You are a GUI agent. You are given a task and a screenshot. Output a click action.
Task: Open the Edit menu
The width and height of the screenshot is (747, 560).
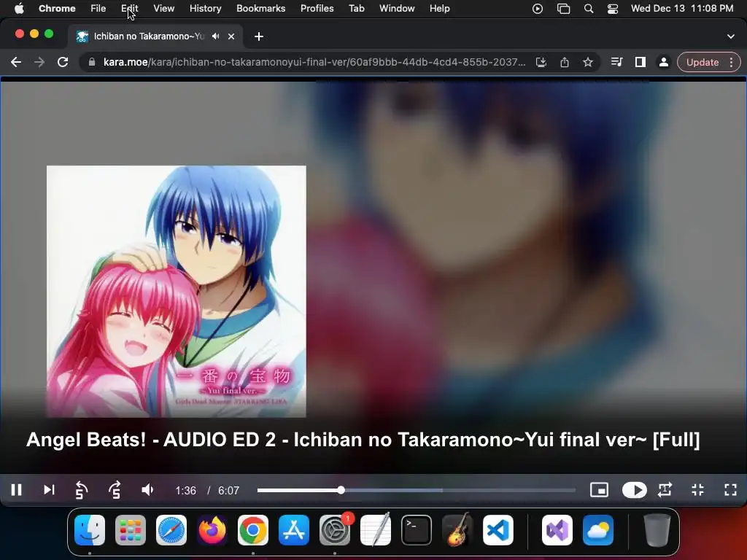tap(130, 8)
